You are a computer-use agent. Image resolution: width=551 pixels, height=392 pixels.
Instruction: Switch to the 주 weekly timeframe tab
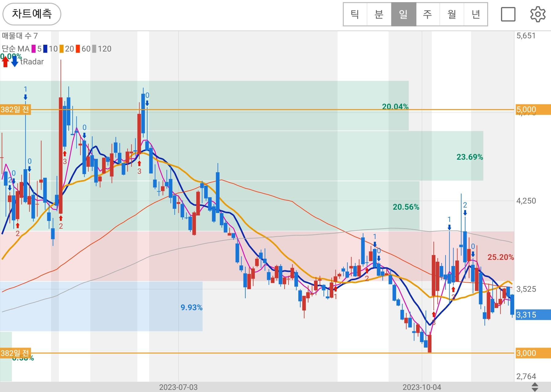pos(428,14)
